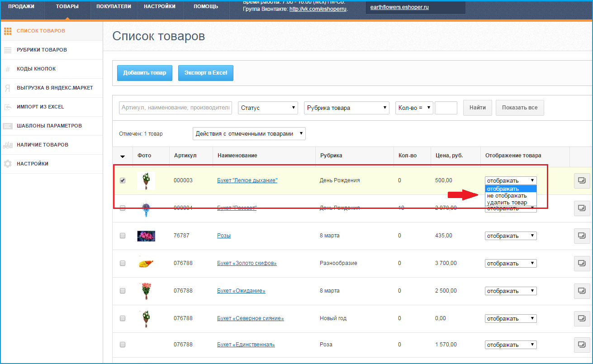
Task: Open Действия с отмеченными товарами dropdown
Action: (249, 134)
